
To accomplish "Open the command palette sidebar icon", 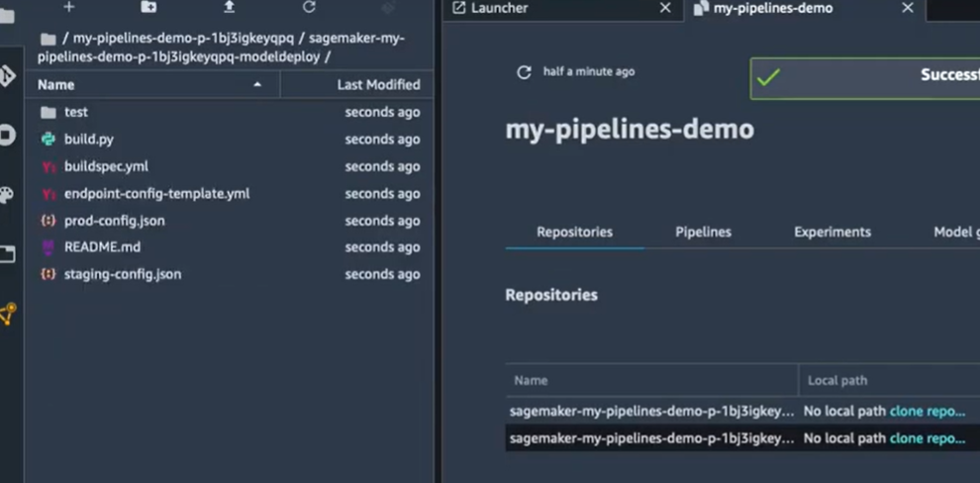I will point(7,195).
